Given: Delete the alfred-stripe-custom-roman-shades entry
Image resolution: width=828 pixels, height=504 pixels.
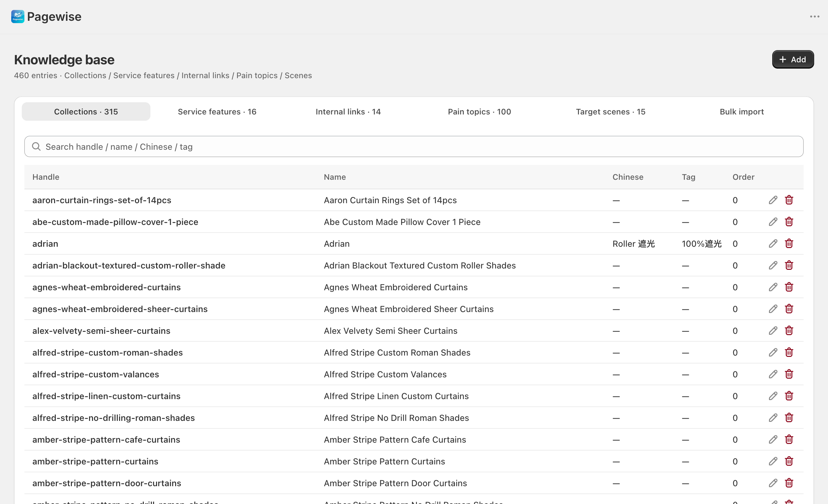Looking at the screenshot, I should pos(789,353).
